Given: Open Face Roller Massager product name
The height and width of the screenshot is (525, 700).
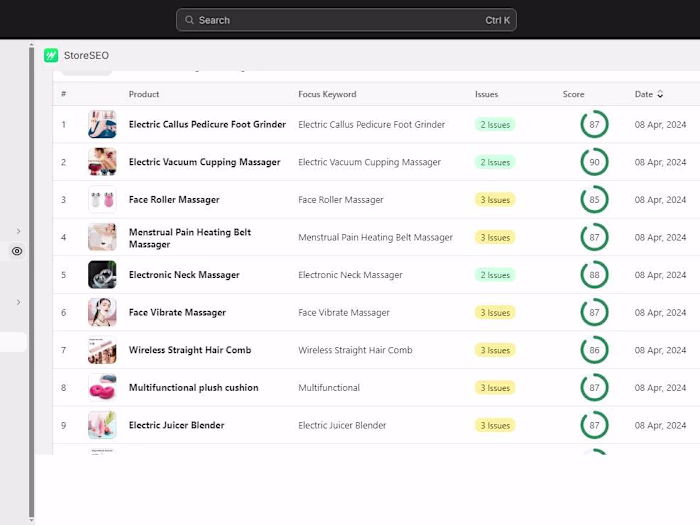Looking at the screenshot, I should pyautogui.click(x=174, y=200).
